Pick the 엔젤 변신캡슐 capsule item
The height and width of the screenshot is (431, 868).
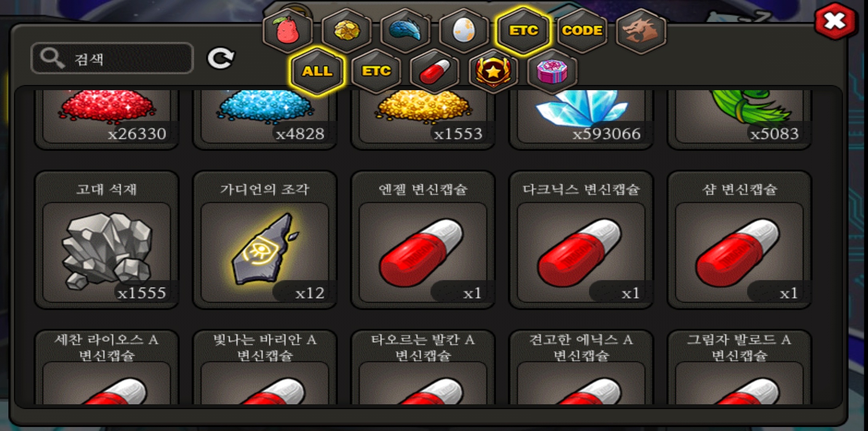pos(423,240)
